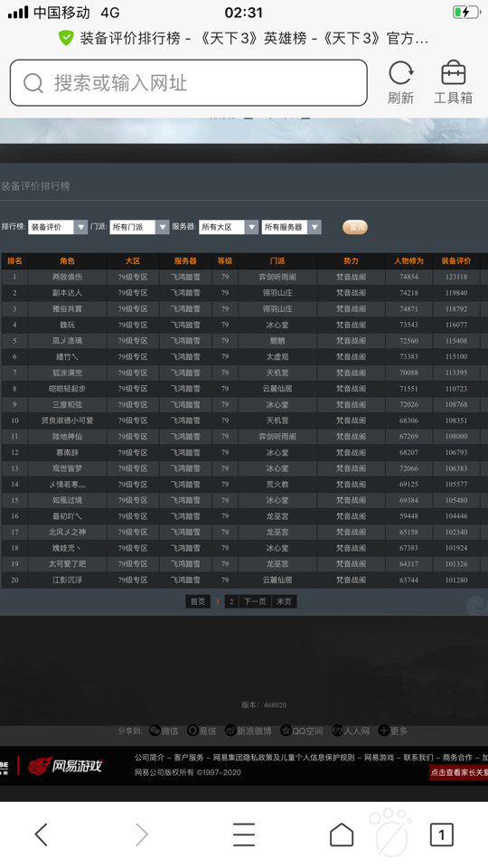This screenshot has width=488, height=868.
Task: Share to 微信 via its icon
Action: (x=155, y=731)
